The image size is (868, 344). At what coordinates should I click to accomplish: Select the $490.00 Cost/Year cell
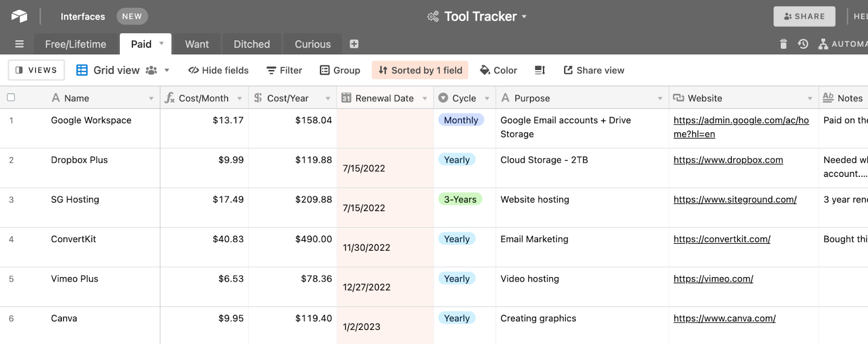click(292, 247)
